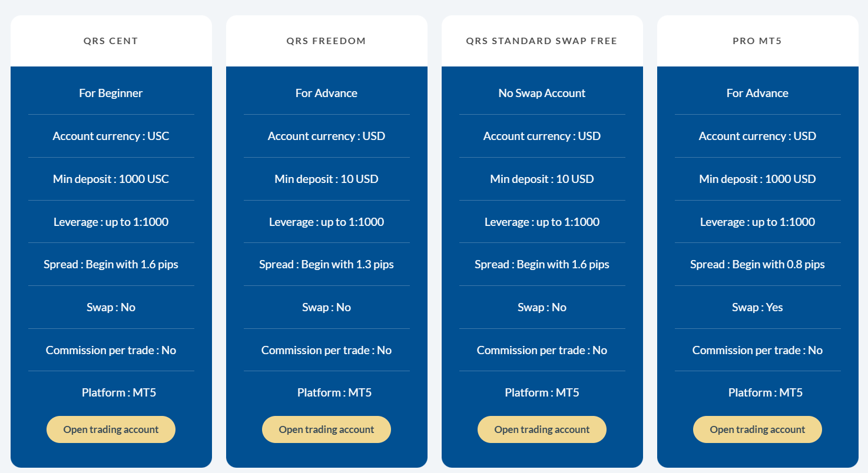The image size is (868, 473).
Task: Open trading account for QRS Freedom
Action: pyautogui.click(x=326, y=429)
